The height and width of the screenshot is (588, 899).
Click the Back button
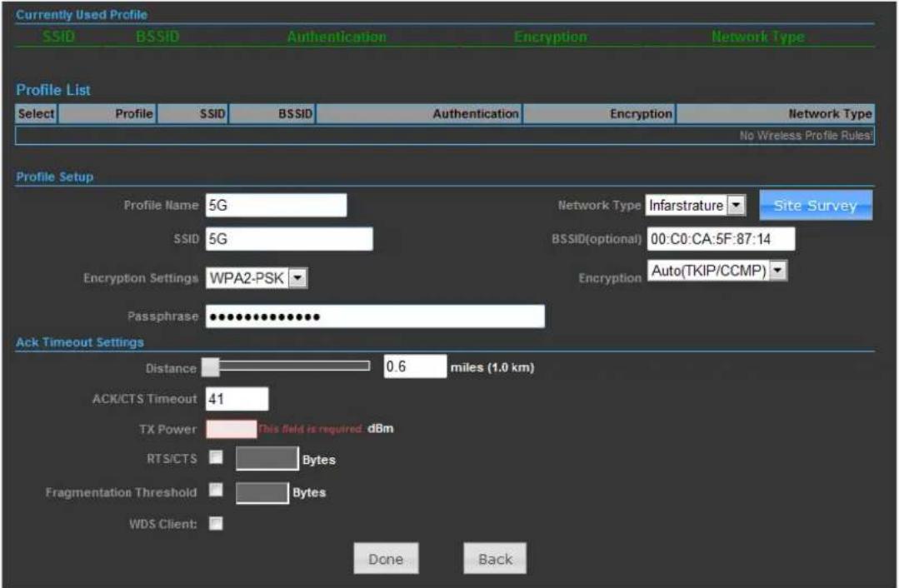[x=495, y=558]
